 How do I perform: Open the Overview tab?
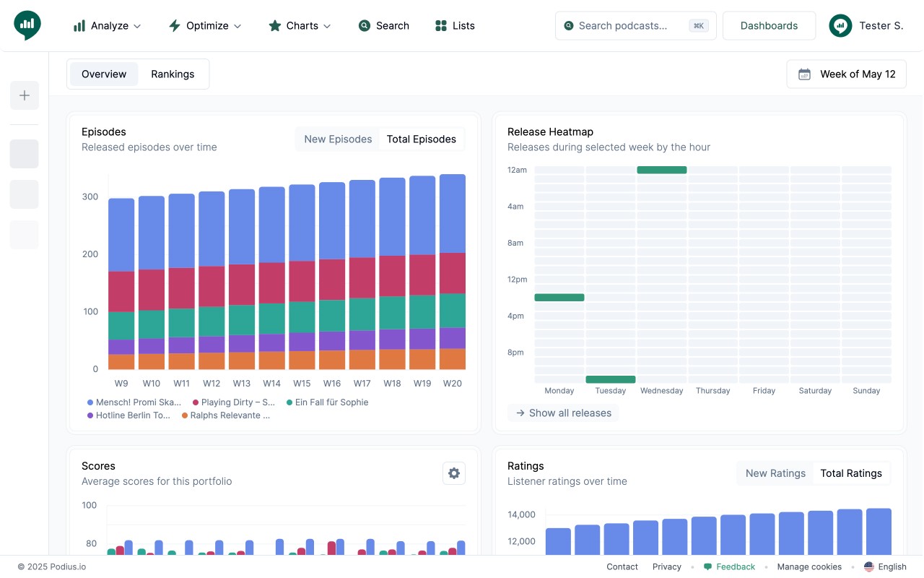(x=104, y=74)
